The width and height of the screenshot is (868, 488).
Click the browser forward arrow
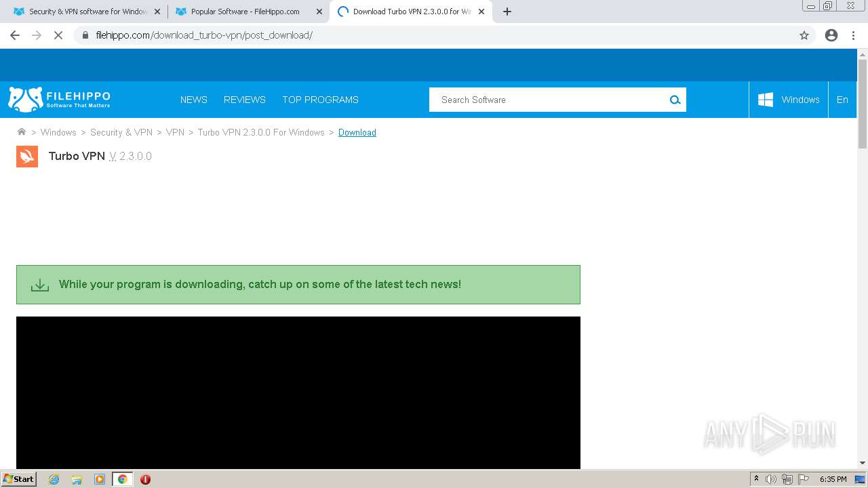pos(37,35)
